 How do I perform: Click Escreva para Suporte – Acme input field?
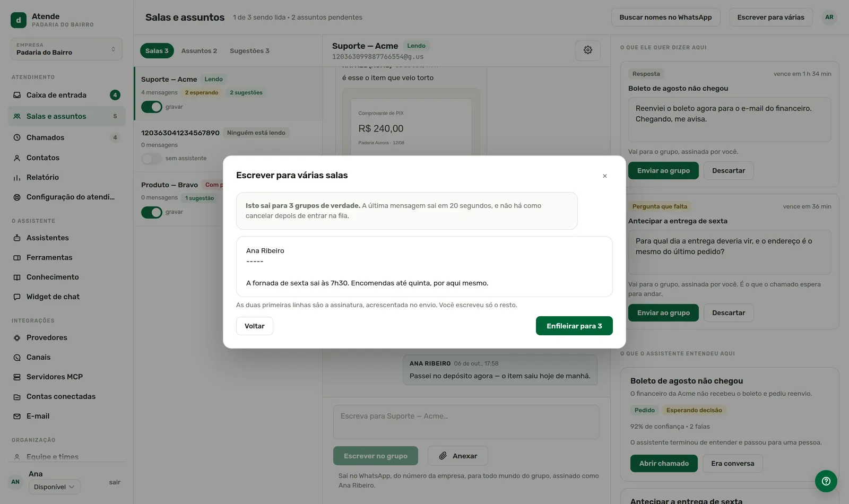[x=466, y=422]
